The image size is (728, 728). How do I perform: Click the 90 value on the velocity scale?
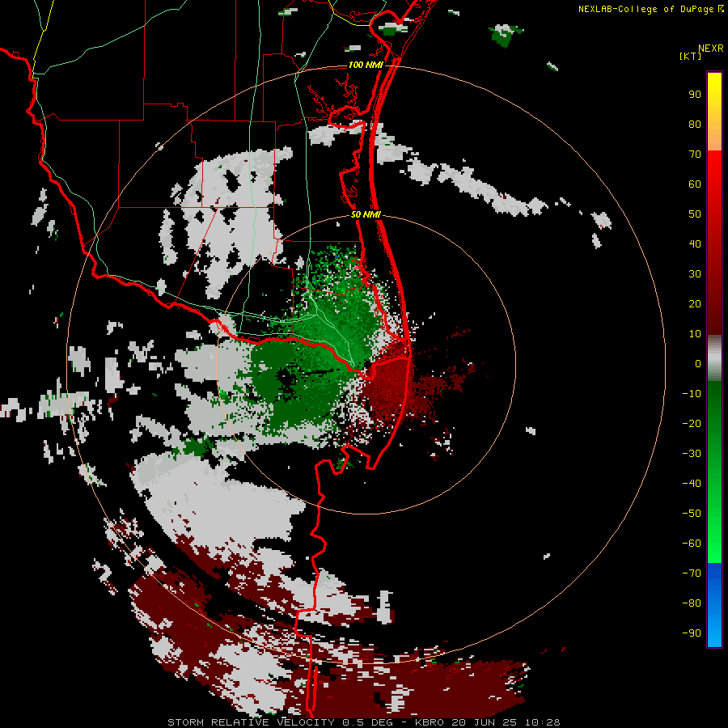695,95
